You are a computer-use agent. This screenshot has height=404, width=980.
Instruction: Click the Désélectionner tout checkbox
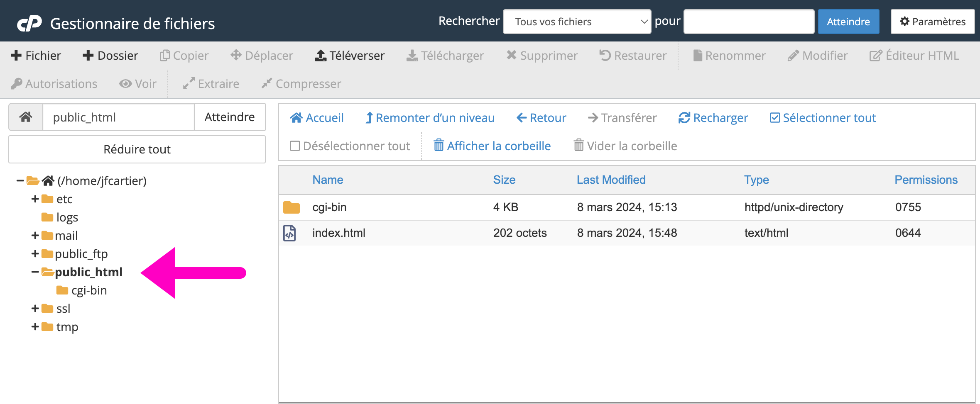tap(295, 146)
